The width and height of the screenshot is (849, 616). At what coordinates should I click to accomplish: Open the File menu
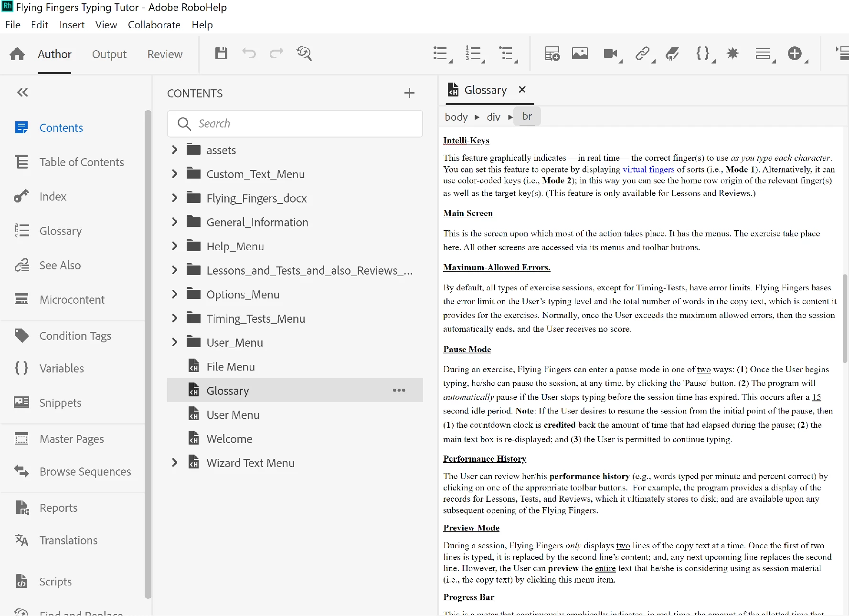tap(13, 25)
